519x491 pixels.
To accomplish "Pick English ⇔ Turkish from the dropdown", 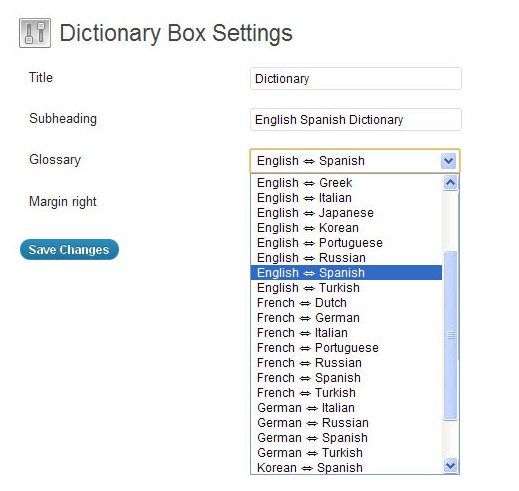I will point(346,288).
